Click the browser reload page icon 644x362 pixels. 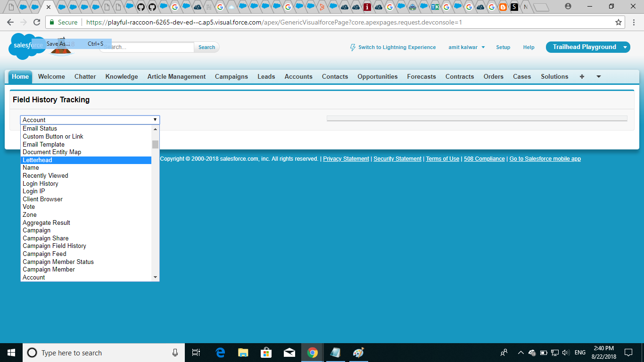click(37, 22)
